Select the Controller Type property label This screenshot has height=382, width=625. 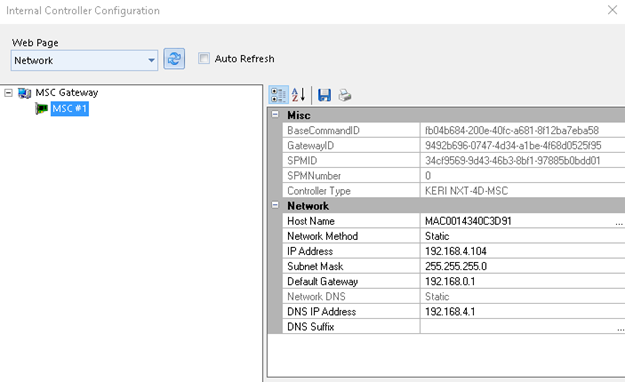318,191
